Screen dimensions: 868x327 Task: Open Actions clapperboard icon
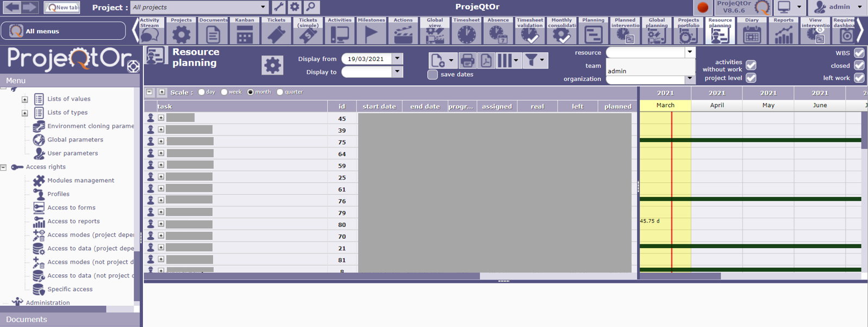coord(403,31)
